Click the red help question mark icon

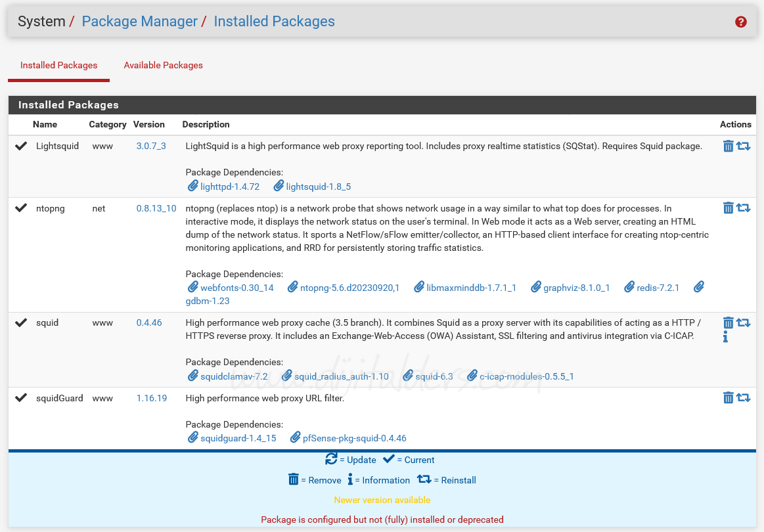(740, 22)
